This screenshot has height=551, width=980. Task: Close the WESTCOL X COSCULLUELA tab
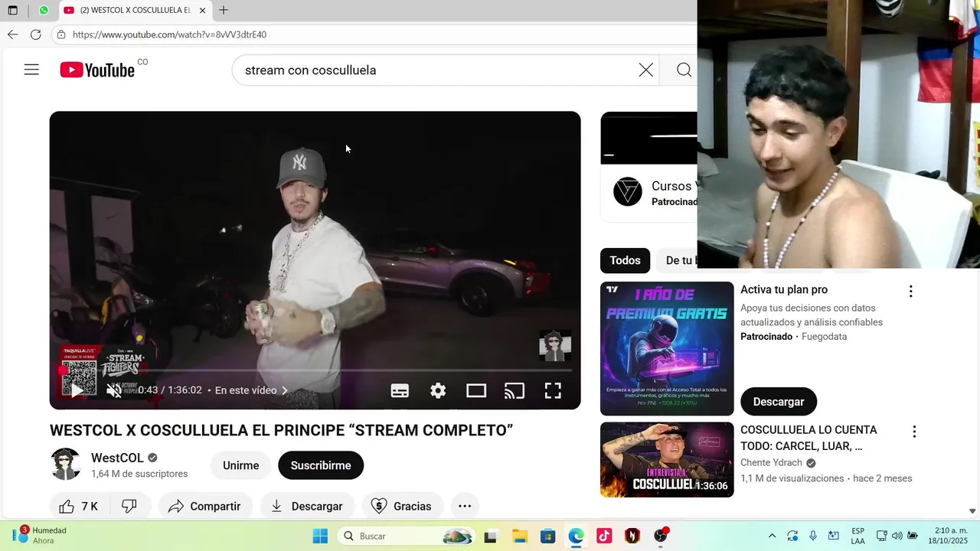coord(202,11)
